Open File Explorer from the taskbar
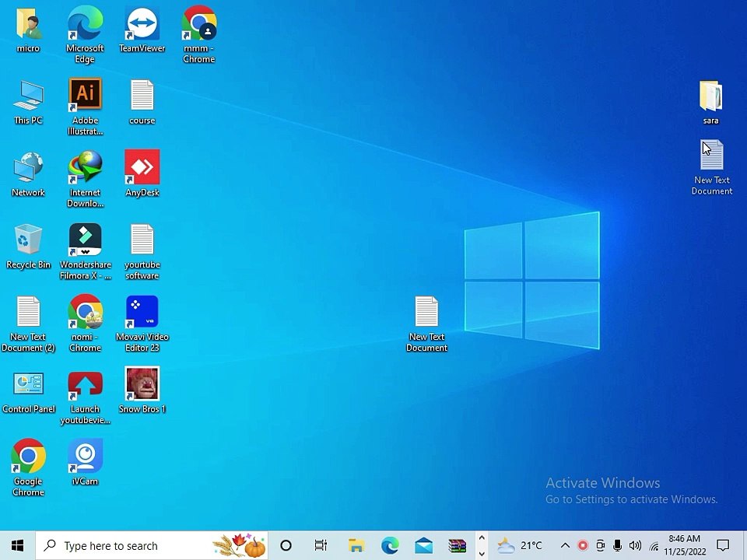 tap(356, 545)
